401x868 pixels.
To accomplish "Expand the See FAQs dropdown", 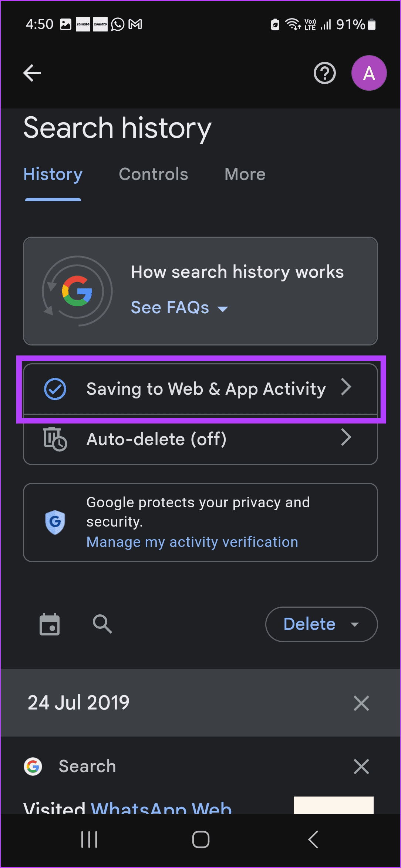I will pos(180,307).
